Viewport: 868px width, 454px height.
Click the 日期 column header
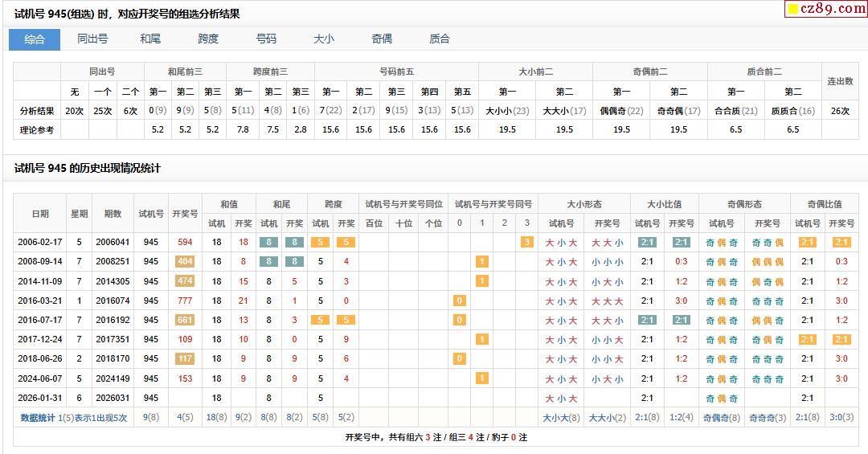coord(40,214)
